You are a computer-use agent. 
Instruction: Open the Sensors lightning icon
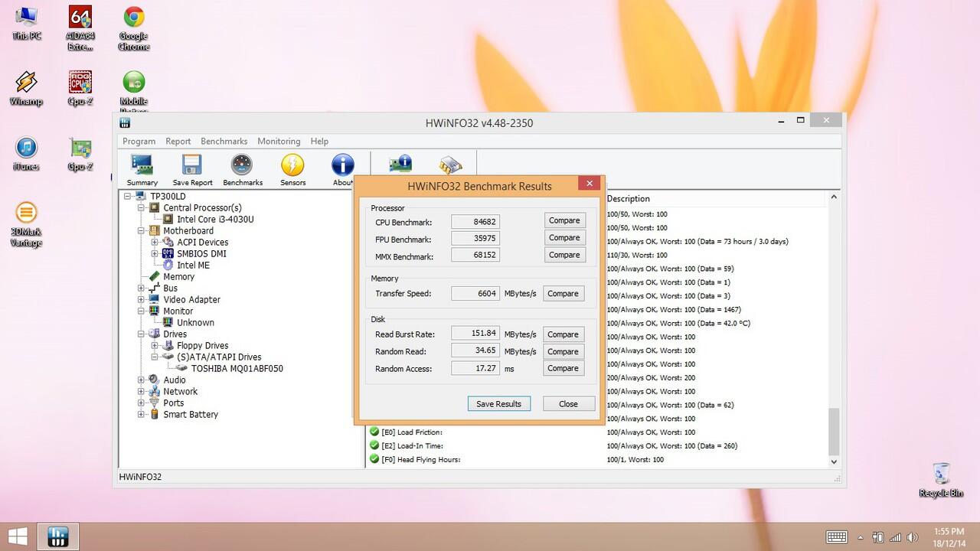[292, 170]
